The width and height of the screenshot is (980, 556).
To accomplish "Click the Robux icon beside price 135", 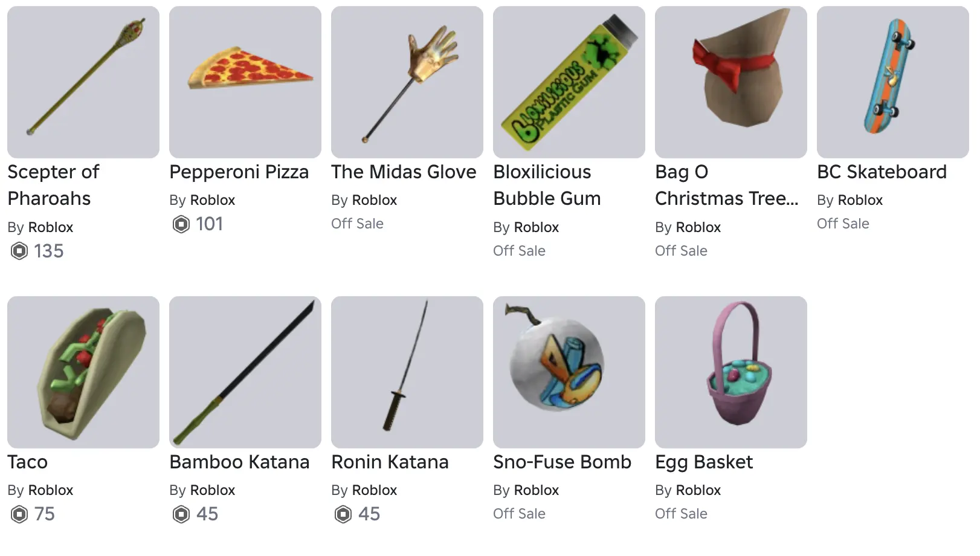I will tap(19, 251).
